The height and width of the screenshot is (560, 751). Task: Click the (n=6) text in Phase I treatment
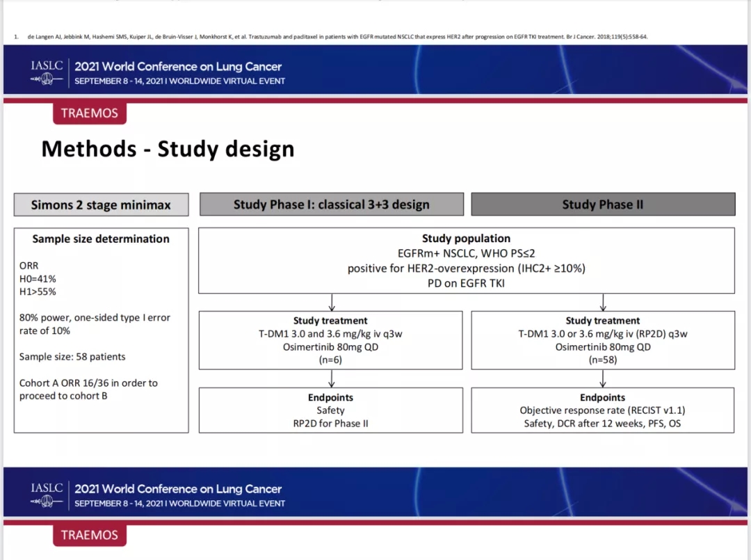point(330,360)
